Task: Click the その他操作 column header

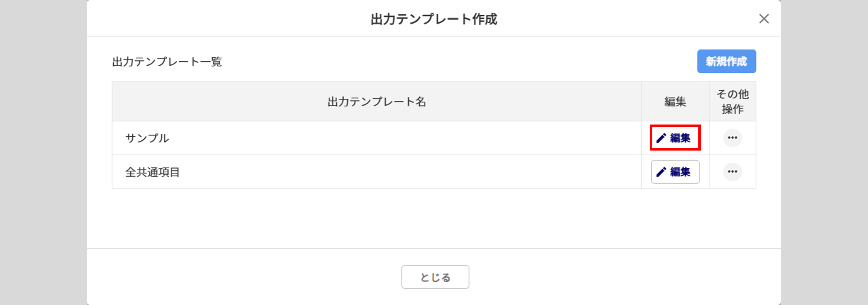Action: pyautogui.click(x=732, y=102)
